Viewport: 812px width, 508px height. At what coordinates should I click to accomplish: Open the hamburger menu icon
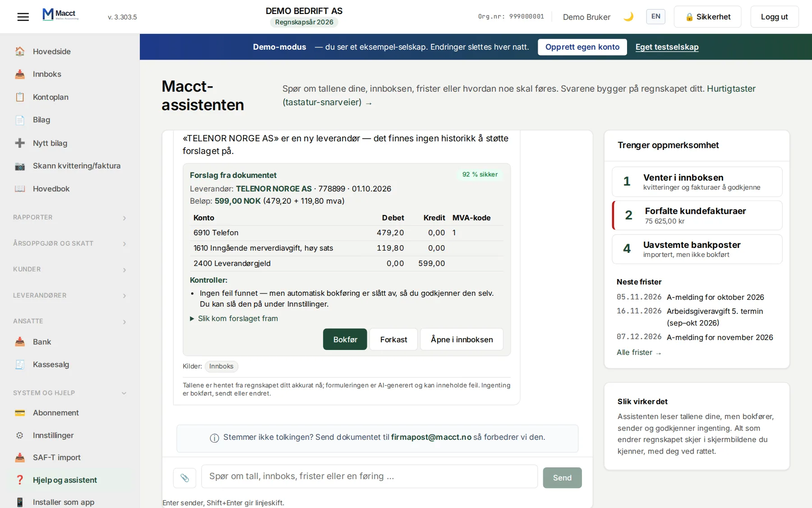pyautogui.click(x=23, y=17)
